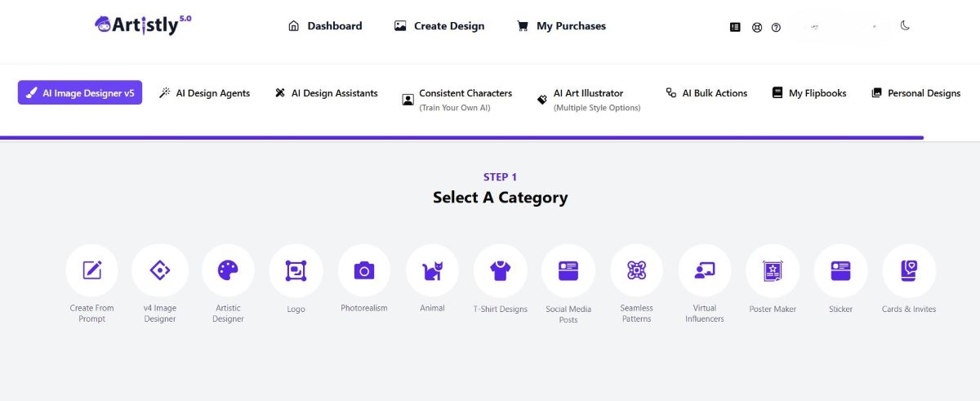
Task: Choose the v4 Image Designer category icon
Action: [160, 270]
